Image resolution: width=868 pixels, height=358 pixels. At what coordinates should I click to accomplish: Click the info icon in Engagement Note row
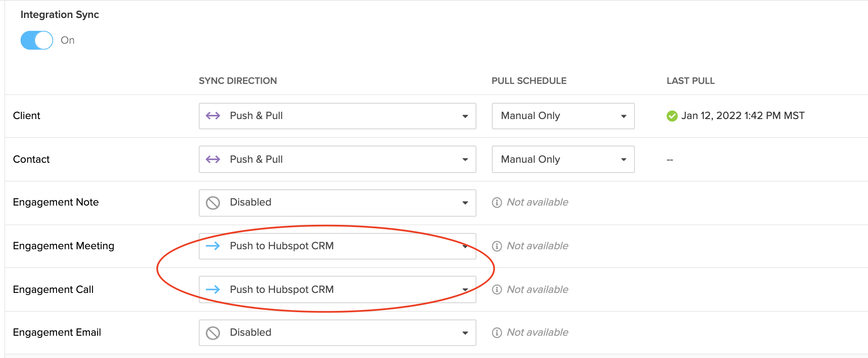497,203
